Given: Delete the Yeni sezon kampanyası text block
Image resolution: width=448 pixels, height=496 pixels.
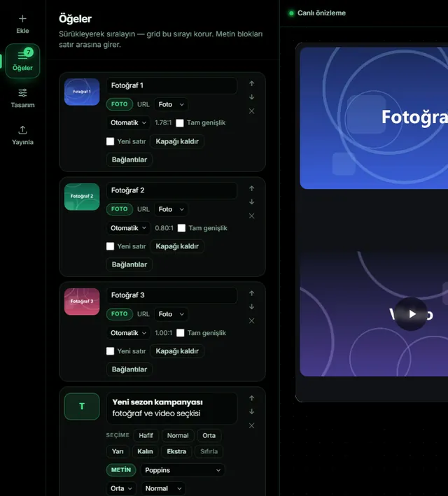Looking at the screenshot, I should coord(252,425).
